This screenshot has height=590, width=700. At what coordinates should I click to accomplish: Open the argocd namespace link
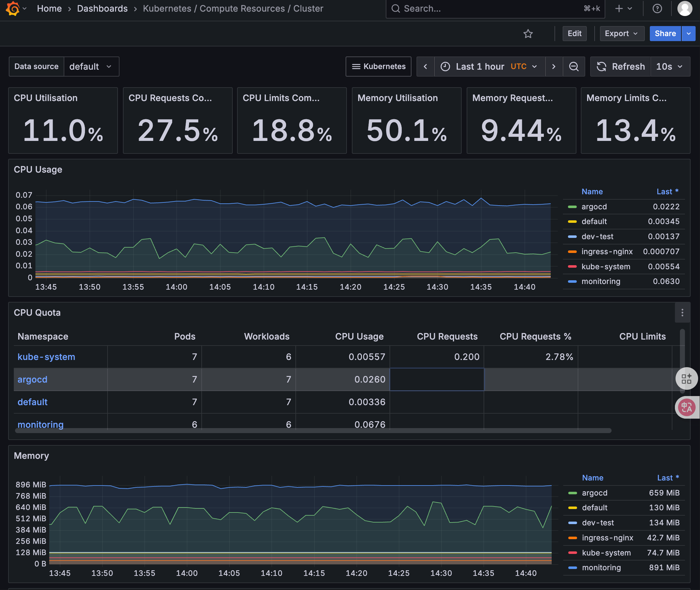[x=32, y=379]
